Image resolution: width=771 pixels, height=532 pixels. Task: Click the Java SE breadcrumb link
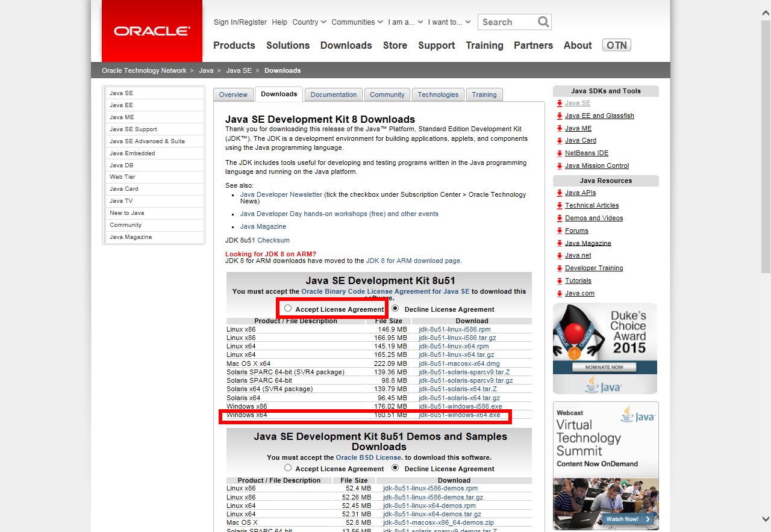tap(239, 70)
